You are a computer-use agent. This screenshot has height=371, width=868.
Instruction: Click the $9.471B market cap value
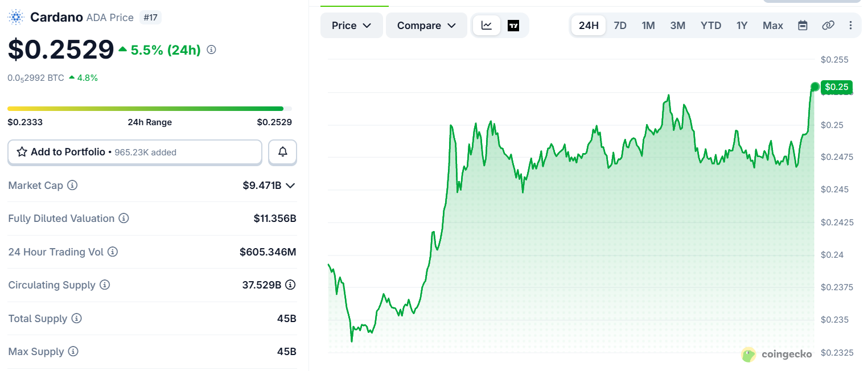262,186
